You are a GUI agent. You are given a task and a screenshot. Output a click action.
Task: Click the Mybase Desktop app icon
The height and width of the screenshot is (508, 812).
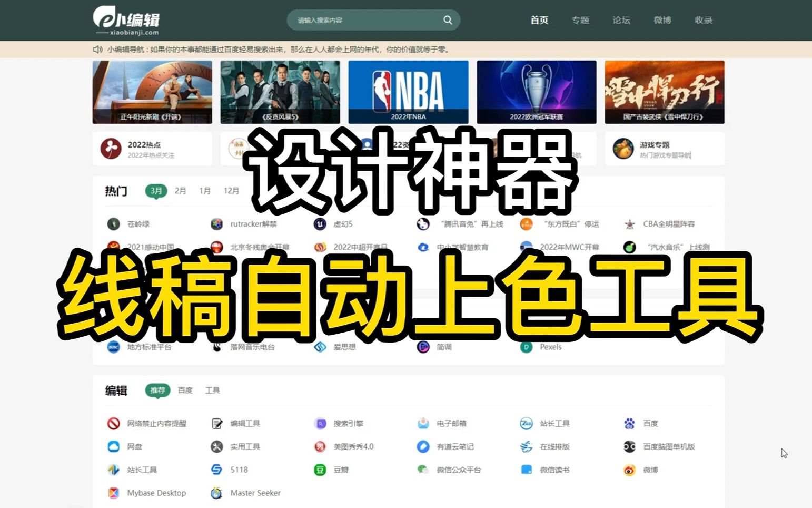(x=113, y=493)
